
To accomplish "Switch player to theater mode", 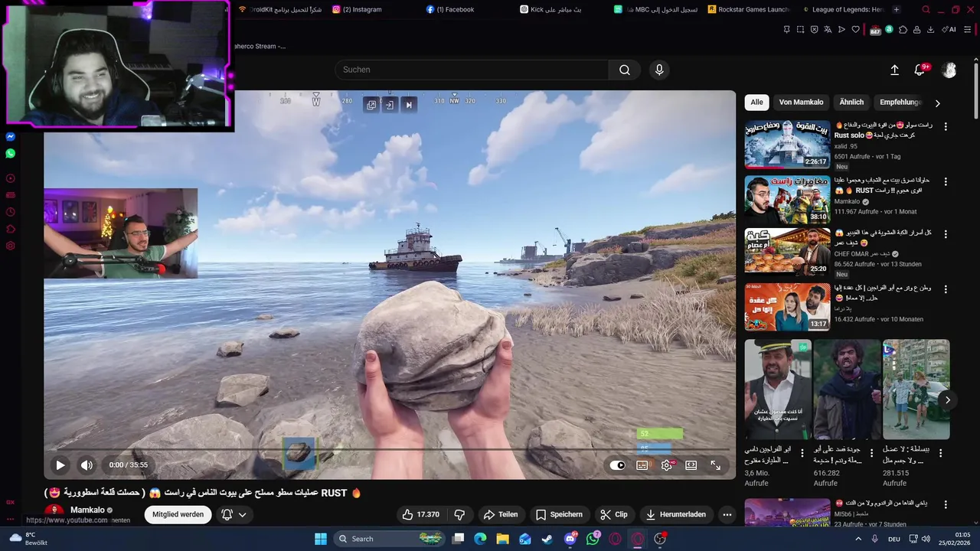I will (x=691, y=465).
